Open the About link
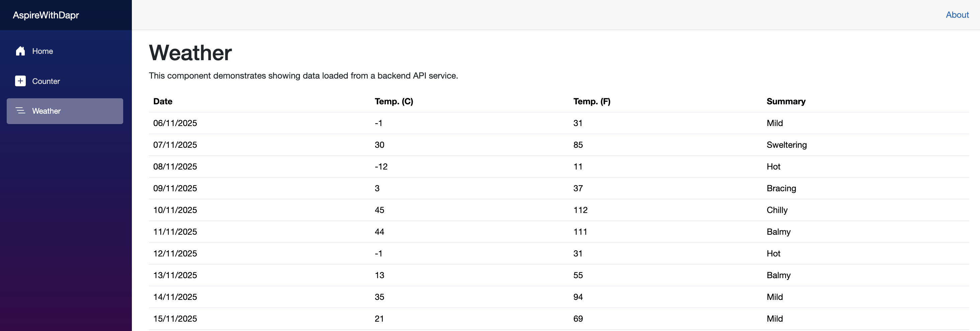Image resolution: width=980 pixels, height=331 pixels. click(957, 15)
